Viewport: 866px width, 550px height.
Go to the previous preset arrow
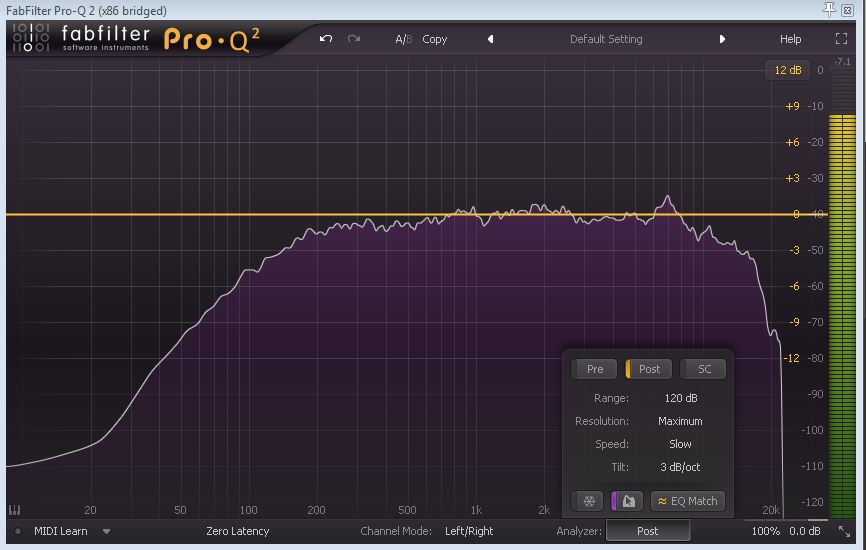coord(490,39)
